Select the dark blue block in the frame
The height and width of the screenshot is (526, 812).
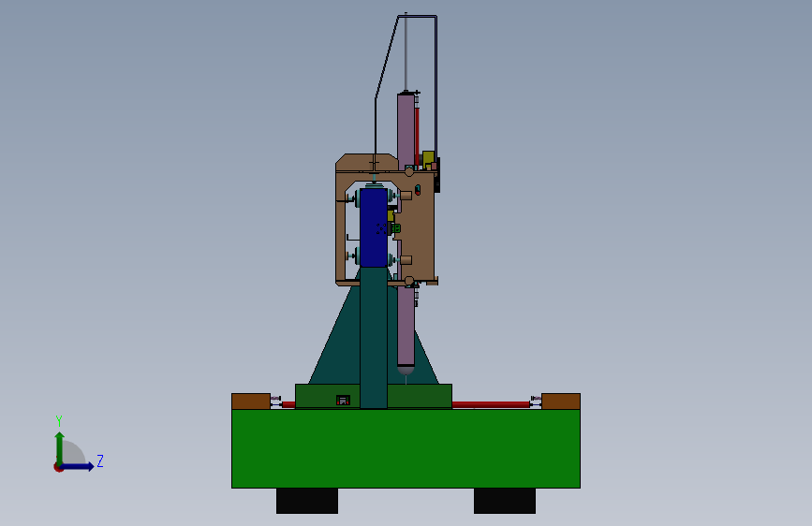[x=374, y=227]
